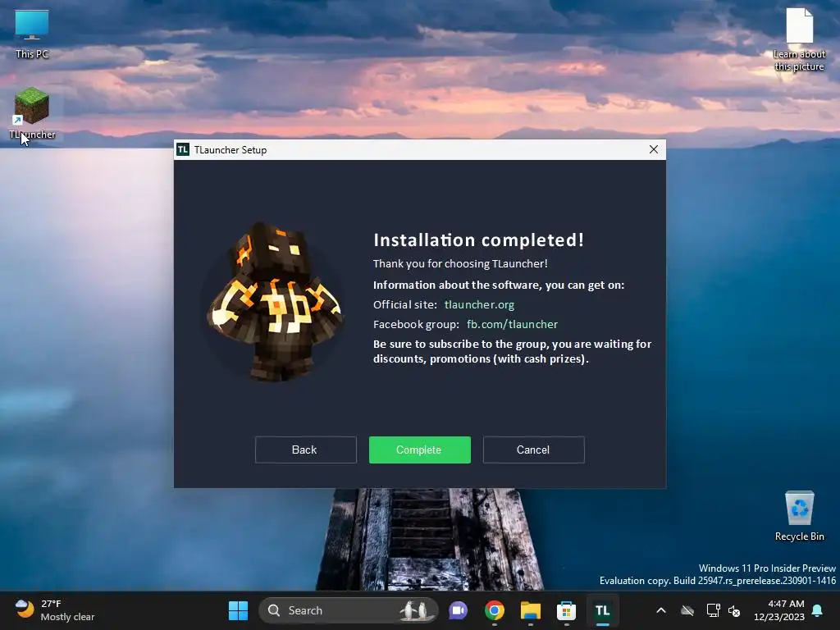Select Learn about this picture icon

799,39
